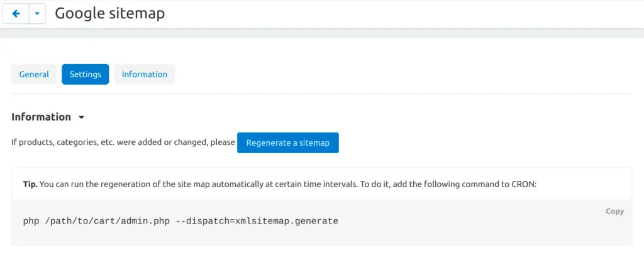
Task: Select the Settings tab
Action: pyautogui.click(x=86, y=74)
